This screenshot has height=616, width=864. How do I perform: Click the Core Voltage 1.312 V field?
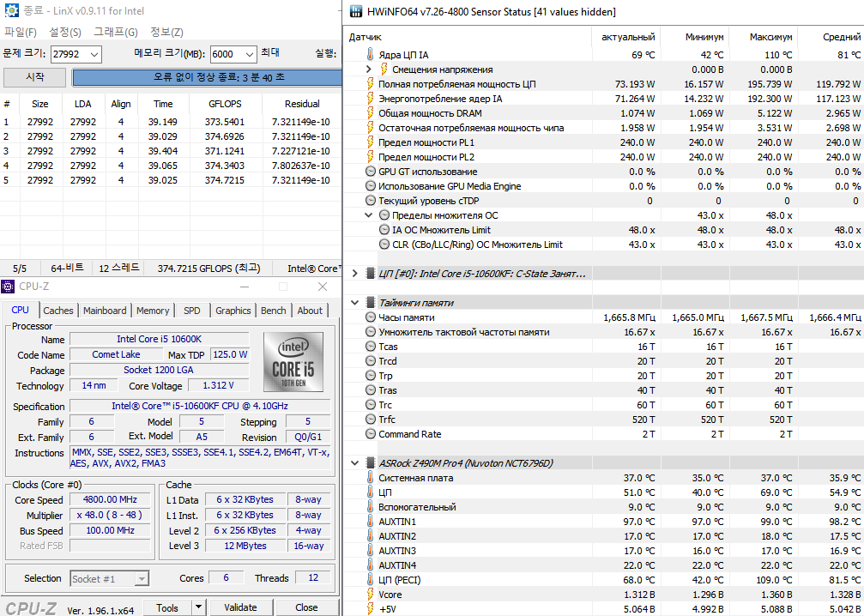(218, 385)
